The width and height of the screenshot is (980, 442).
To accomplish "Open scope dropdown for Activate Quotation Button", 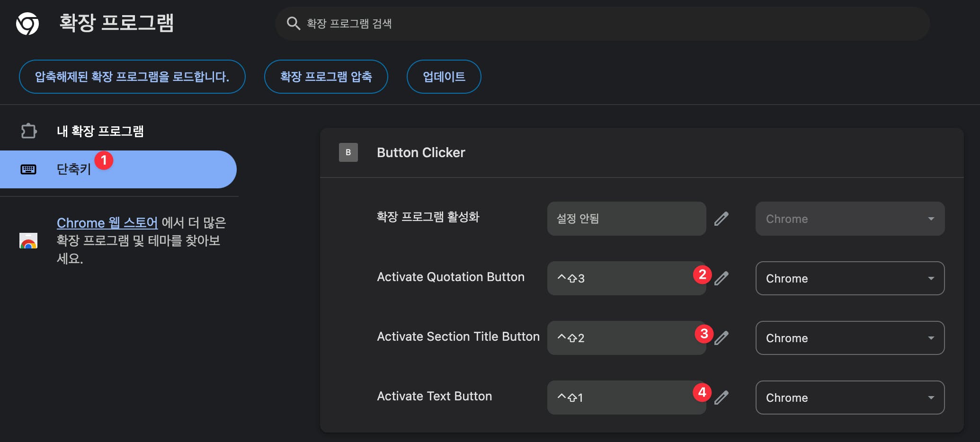I will tap(850, 278).
